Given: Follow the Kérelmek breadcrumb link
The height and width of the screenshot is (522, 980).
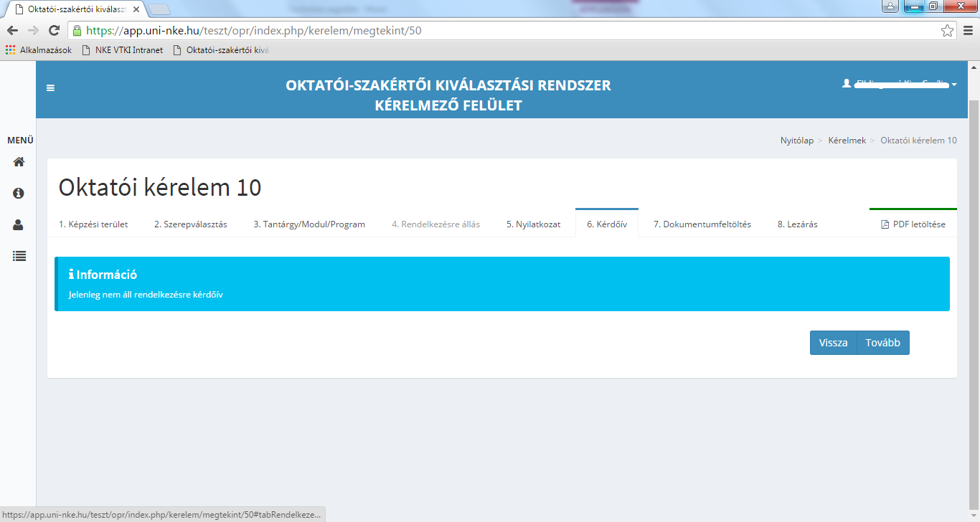Looking at the screenshot, I should click(x=847, y=141).
